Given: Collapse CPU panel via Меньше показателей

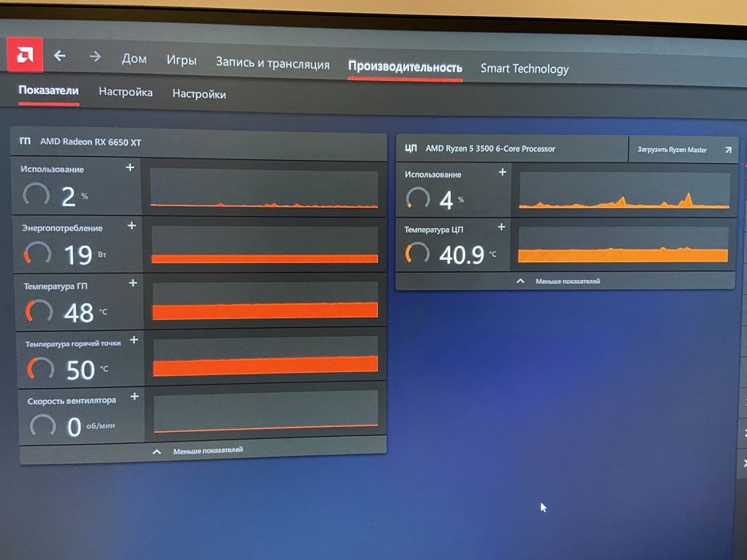Looking at the screenshot, I should [x=564, y=282].
